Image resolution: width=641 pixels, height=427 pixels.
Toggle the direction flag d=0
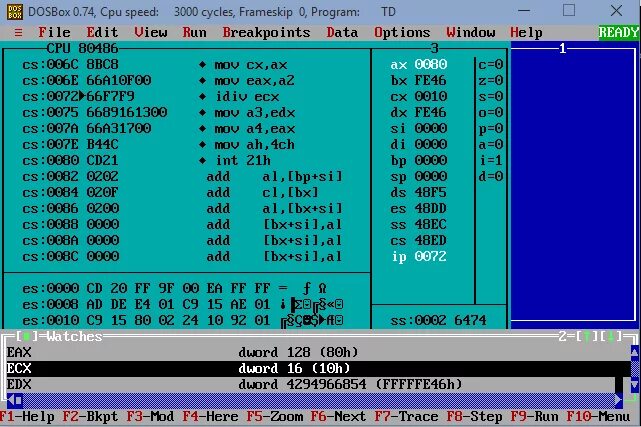pos(491,176)
